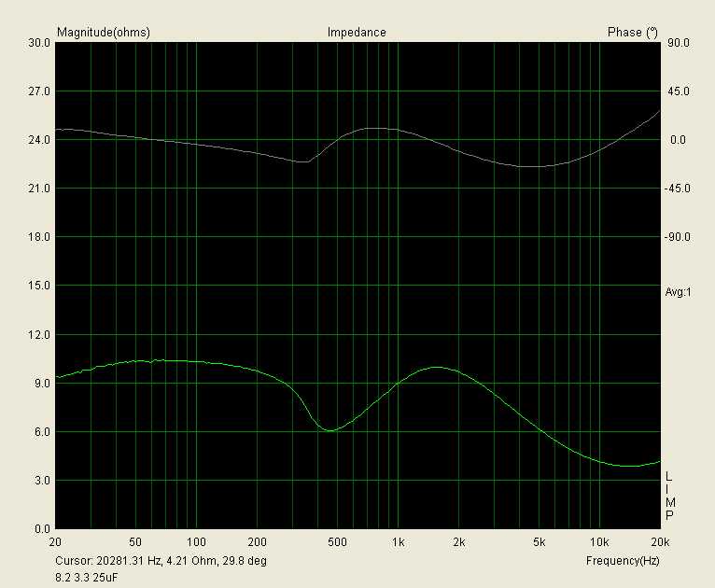Click the '200' frequency axis label
Screen dimensions: 715x588
[x=258, y=542]
